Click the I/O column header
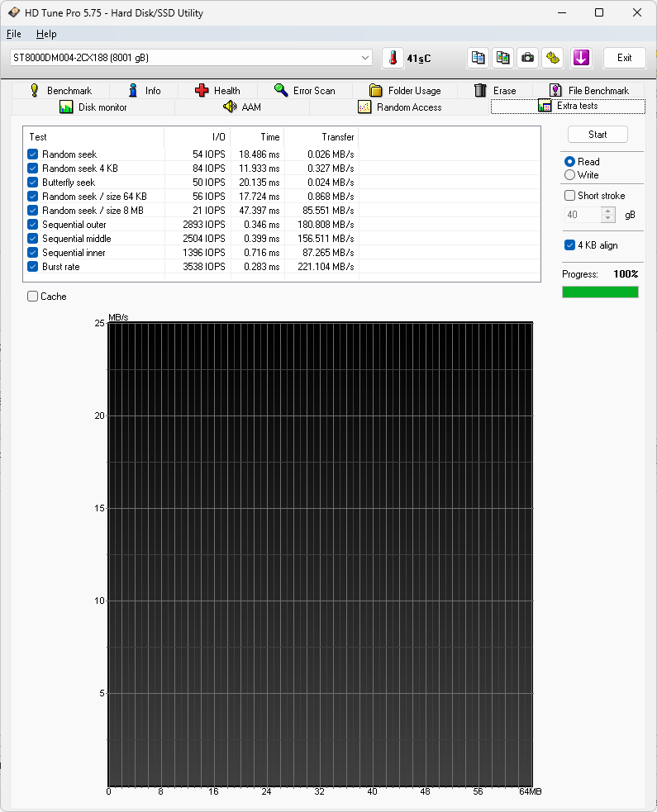 click(x=197, y=137)
